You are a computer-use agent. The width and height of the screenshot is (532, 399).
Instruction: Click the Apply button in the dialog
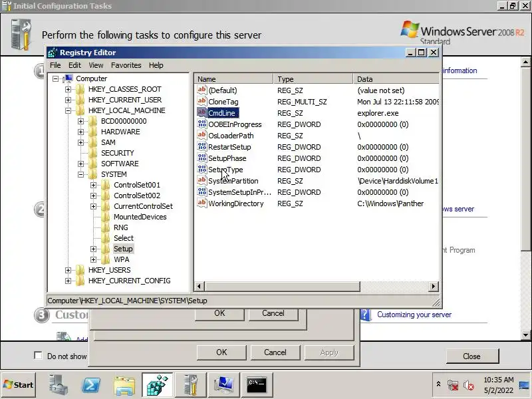point(329,352)
